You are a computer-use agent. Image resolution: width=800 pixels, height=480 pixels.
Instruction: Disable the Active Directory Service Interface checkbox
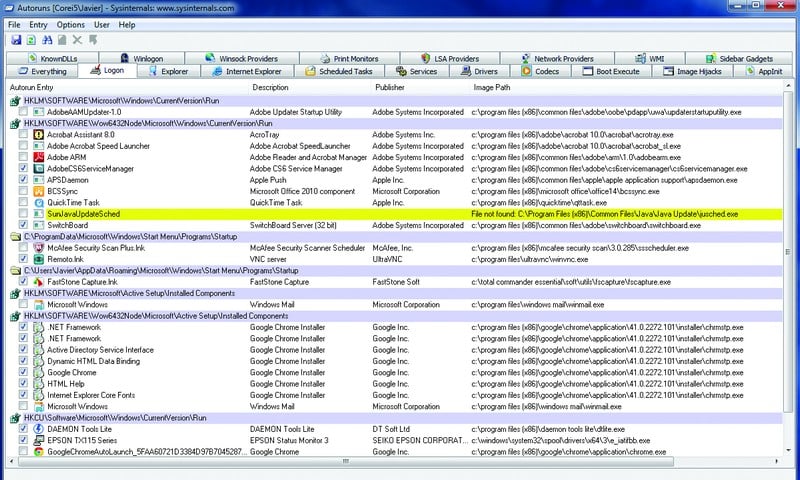click(x=23, y=349)
